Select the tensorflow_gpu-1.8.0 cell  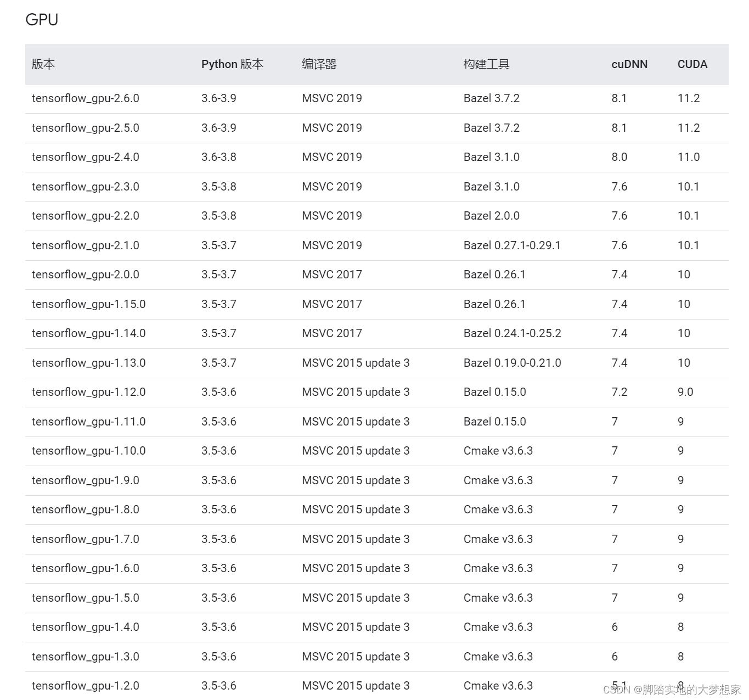[86, 509]
